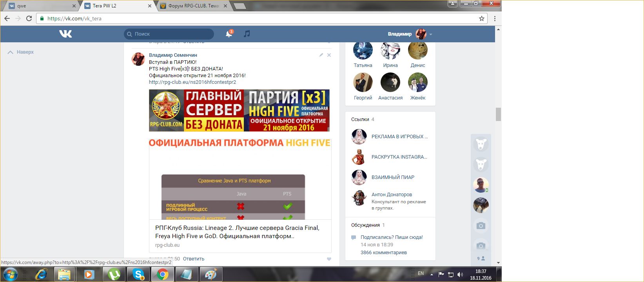Open the РАСКРУТКА INSTAGRA... link

point(399,157)
